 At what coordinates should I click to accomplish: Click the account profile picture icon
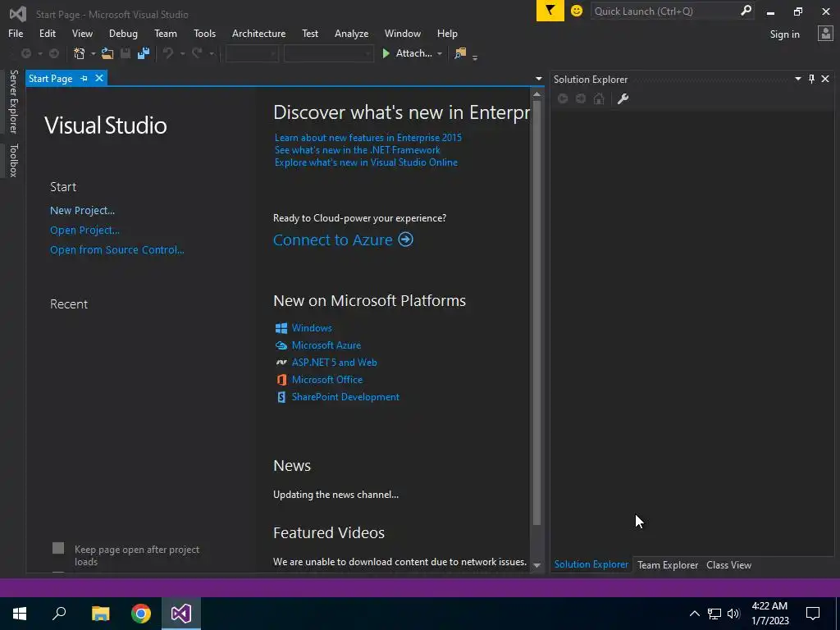(x=825, y=34)
